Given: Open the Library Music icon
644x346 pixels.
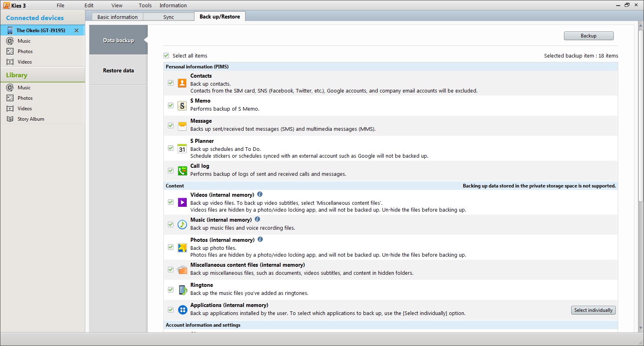Looking at the screenshot, I should pos(10,88).
